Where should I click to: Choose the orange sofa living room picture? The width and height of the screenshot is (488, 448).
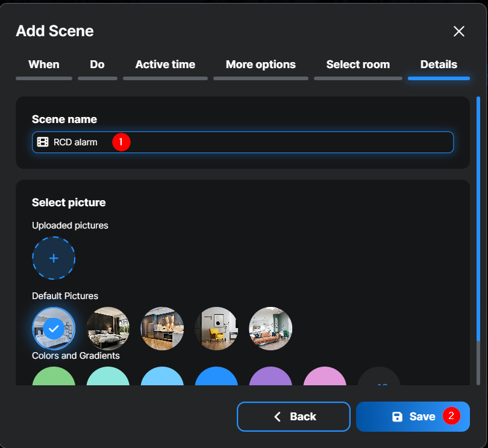271,329
